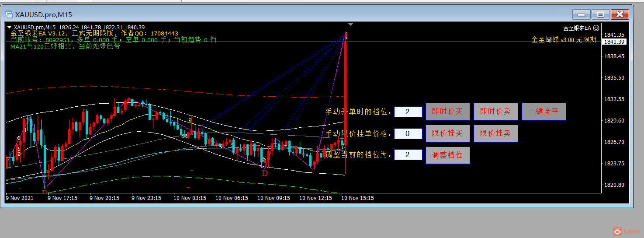Click the 金至蝴蝶 v3.00 无限期 label
The width and height of the screenshot is (644, 238).
564,40
